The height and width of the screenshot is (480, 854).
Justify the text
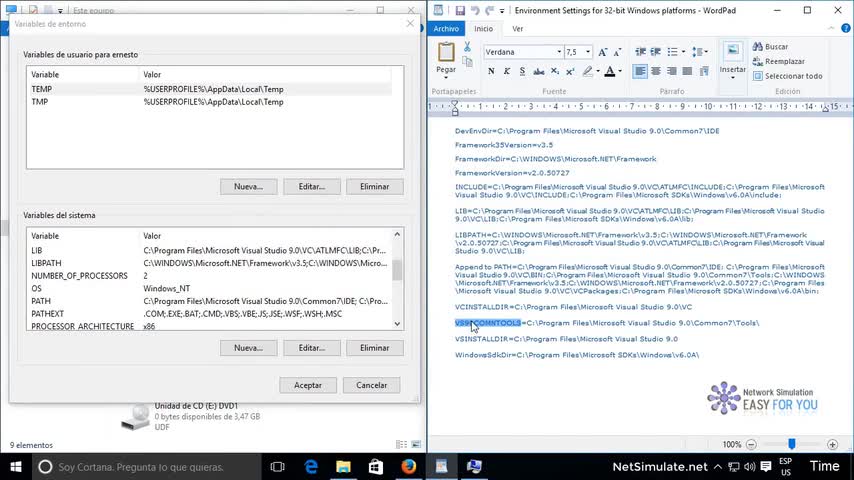pos(687,71)
